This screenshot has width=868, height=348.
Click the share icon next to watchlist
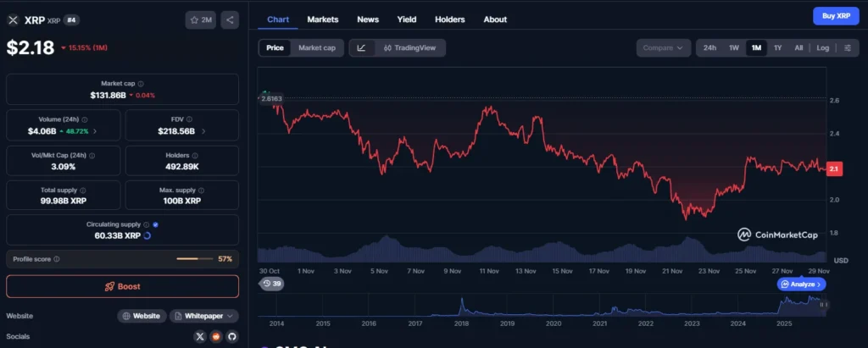[230, 19]
